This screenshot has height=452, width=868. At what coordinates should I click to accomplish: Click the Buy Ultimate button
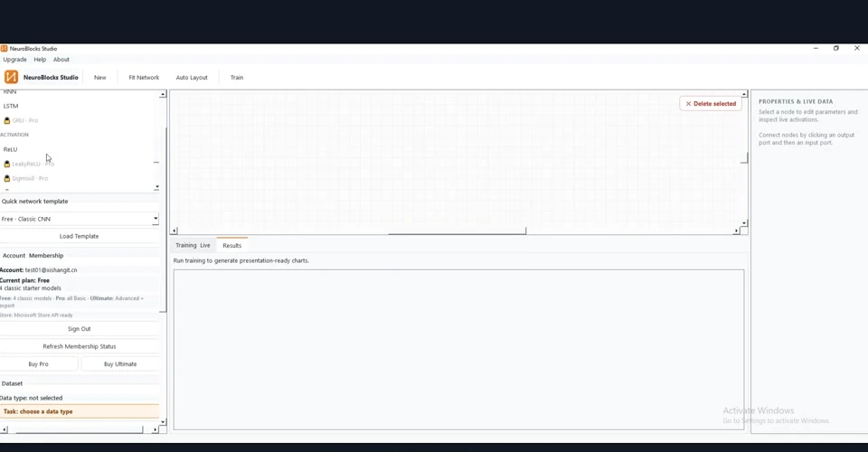(120, 364)
